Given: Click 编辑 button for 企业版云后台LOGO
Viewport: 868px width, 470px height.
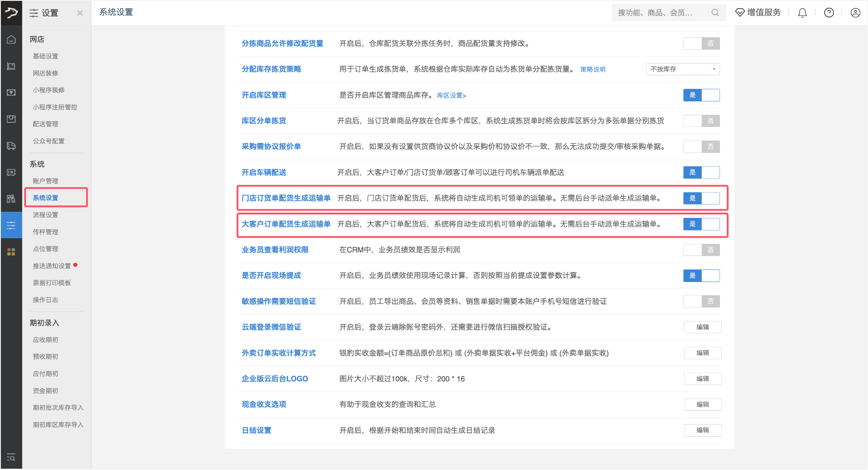Looking at the screenshot, I should click(x=702, y=379).
